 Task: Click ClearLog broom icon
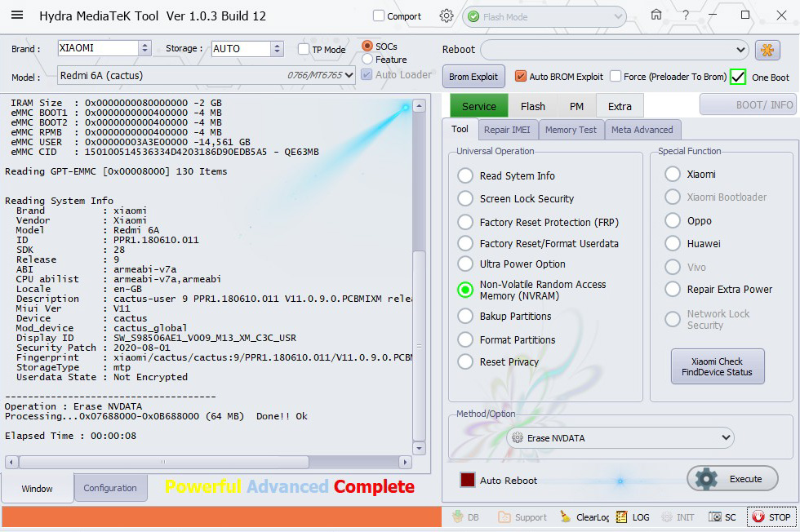566,517
